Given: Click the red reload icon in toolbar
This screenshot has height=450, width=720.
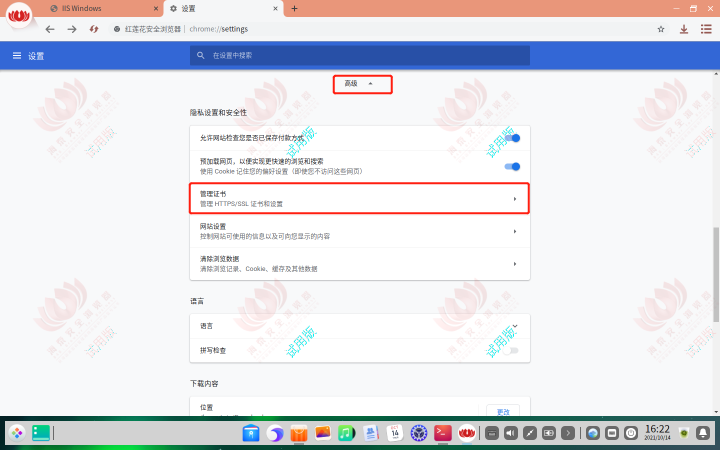Looking at the screenshot, I should tap(94, 29).
